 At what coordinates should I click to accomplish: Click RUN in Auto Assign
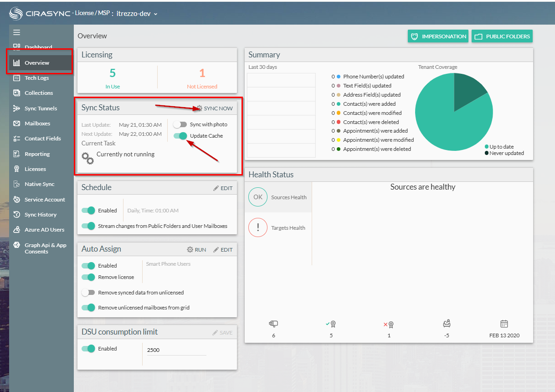point(196,250)
